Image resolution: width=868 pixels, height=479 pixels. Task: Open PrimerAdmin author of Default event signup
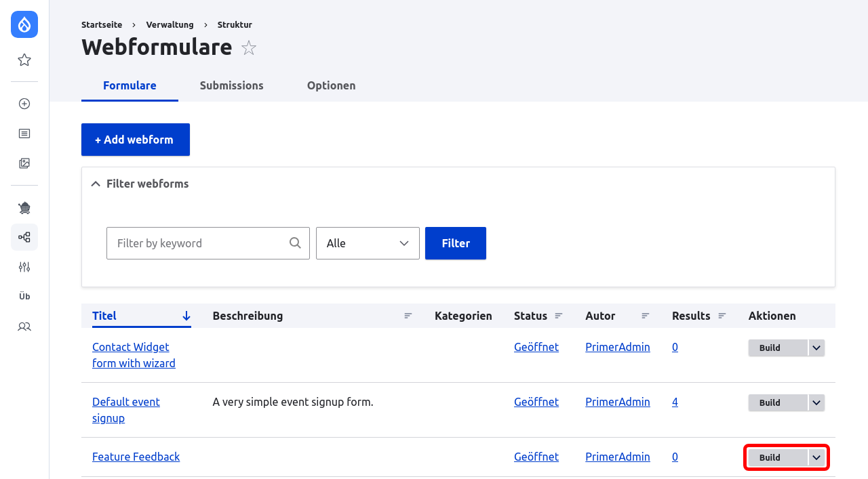[618, 402]
